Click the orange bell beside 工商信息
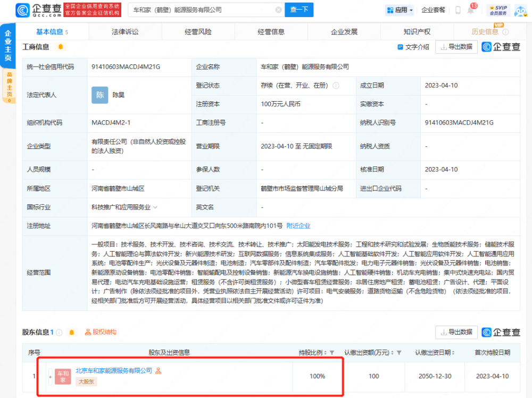 point(61,47)
